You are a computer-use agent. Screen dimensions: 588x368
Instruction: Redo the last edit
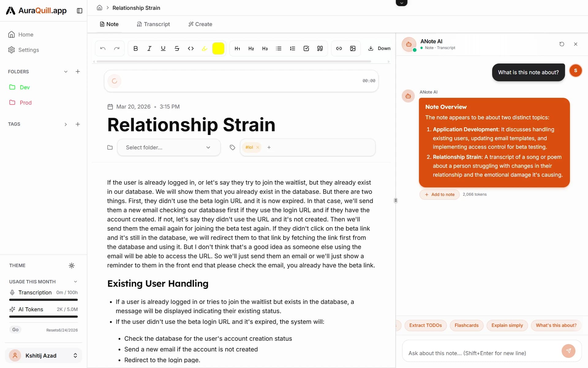[x=117, y=48]
